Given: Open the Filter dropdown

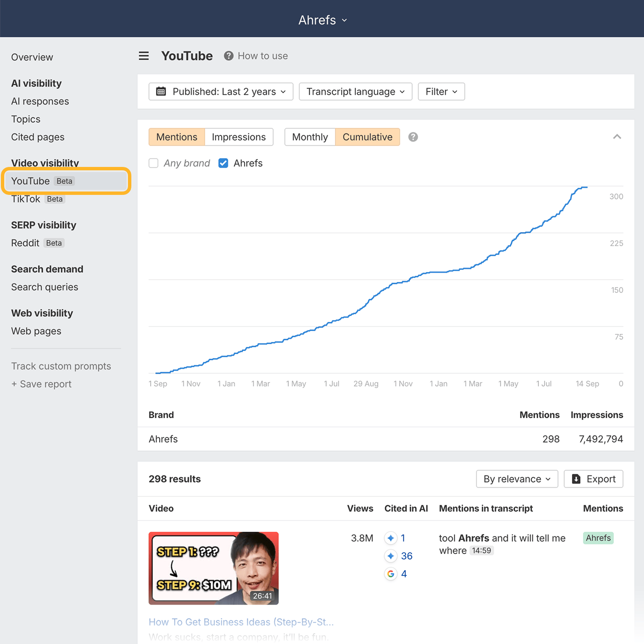Looking at the screenshot, I should [441, 92].
